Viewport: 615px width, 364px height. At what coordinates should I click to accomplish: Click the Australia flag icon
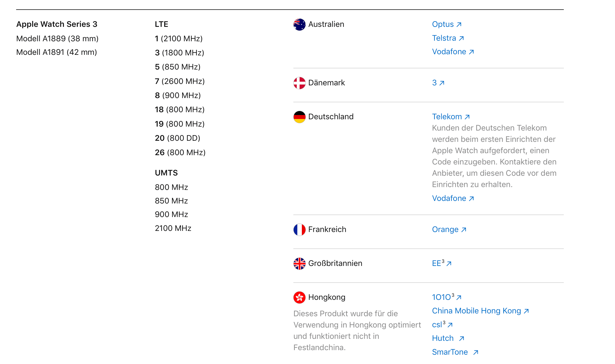point(299,25)
